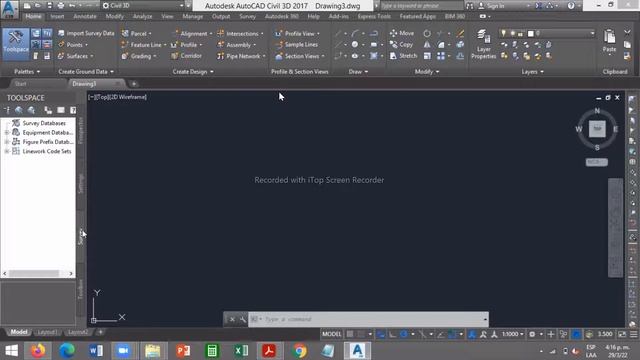This screenshot has width=640, height=360.
Task: Open AutoCAD from the Windows taskbar
Action: (358, 351)
